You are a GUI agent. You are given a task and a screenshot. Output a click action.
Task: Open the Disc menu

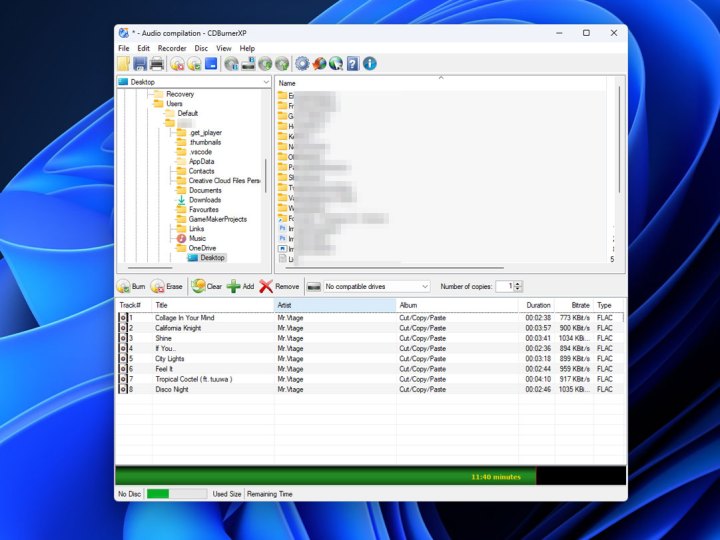[x=201, y=48]
